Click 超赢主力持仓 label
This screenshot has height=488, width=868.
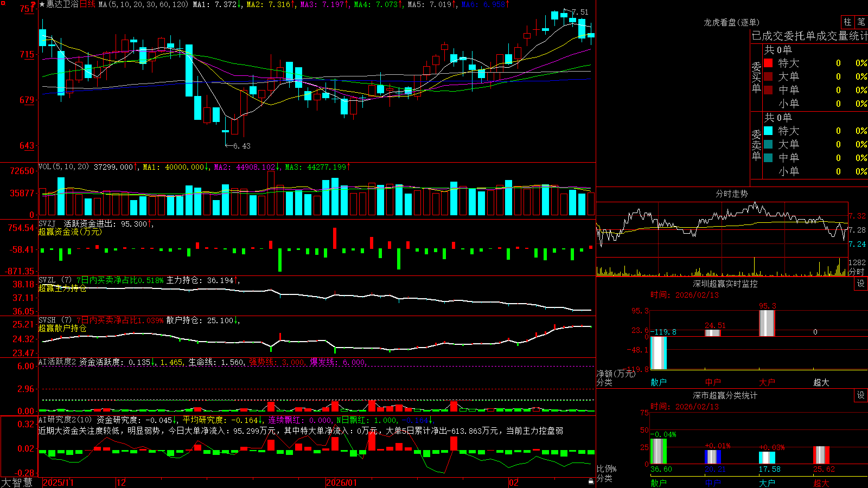[62, 288]
